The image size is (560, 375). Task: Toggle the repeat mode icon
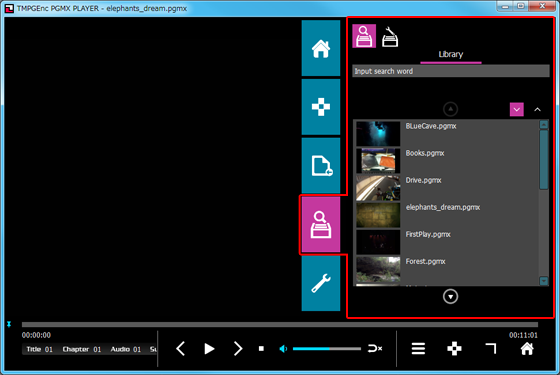click(375, 349)
